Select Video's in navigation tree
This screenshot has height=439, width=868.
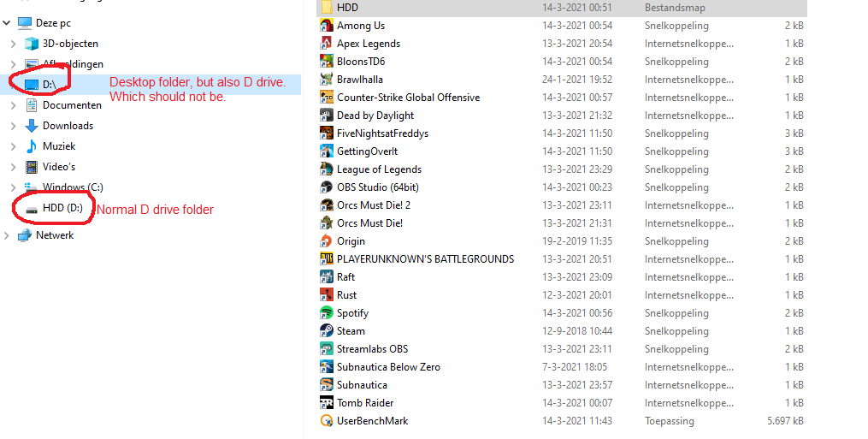pos(59,166)
